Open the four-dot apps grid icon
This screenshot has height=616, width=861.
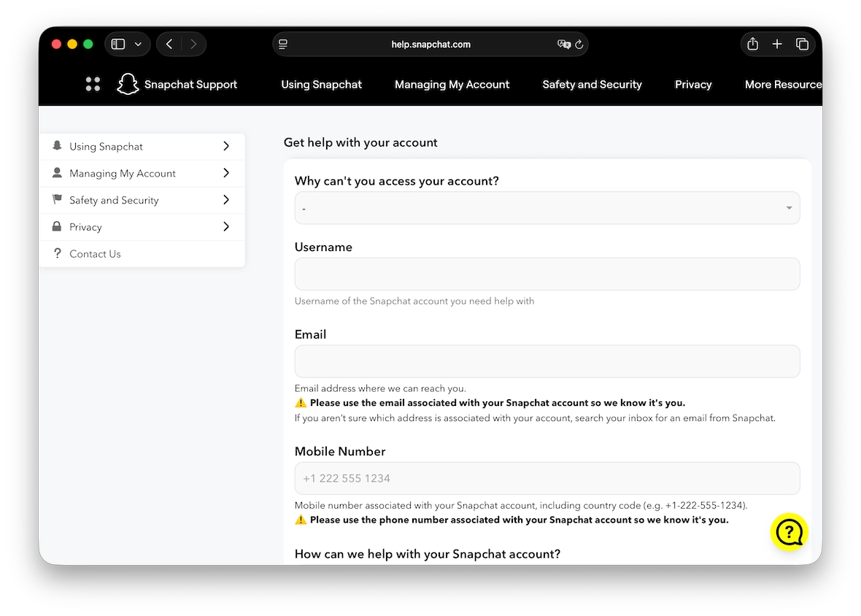click(x=93, y=84)
